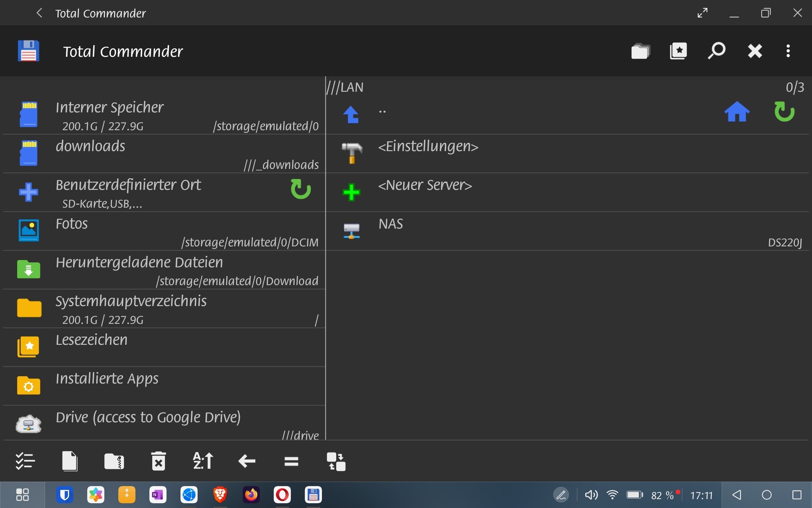Open Heruntergeladene Dateien entry
This screenshot has height=508, width=812.
(x=164, y=270)
